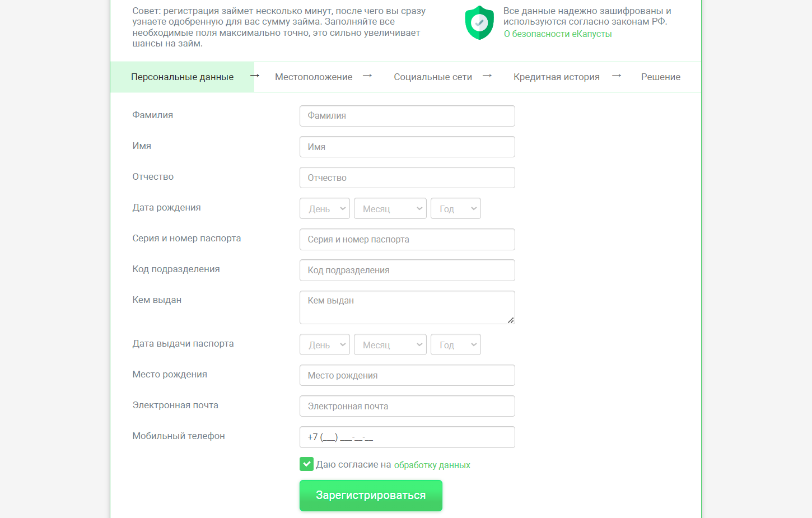Open birth date Месяц dropdown
The height and width of the screenshot is (518, 812).
point(390,208)
